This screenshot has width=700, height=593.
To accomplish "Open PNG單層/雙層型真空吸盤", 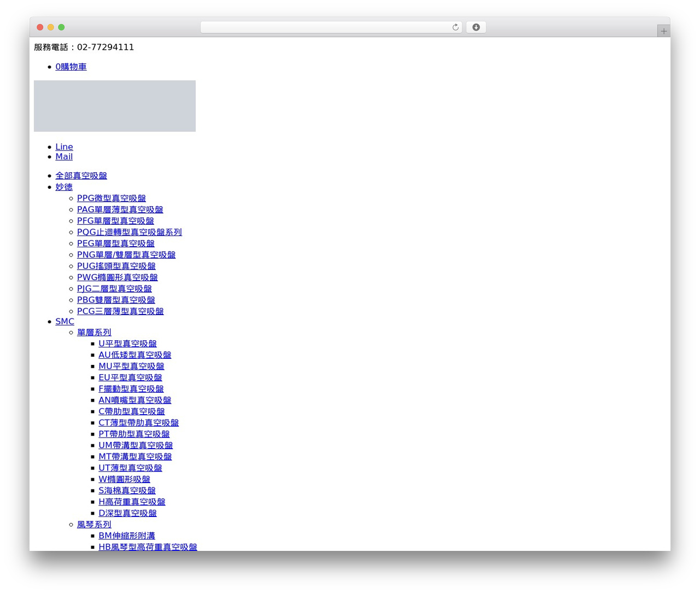I will coord(126,254).
